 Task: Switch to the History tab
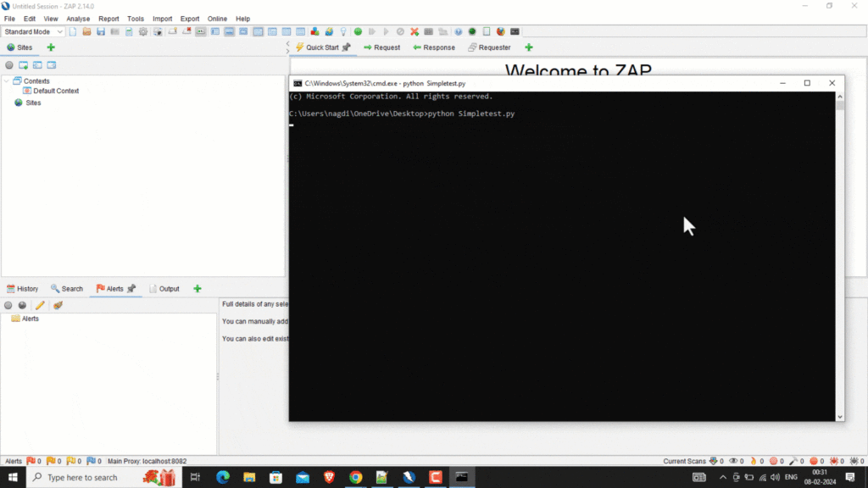[x=23, y=288]
